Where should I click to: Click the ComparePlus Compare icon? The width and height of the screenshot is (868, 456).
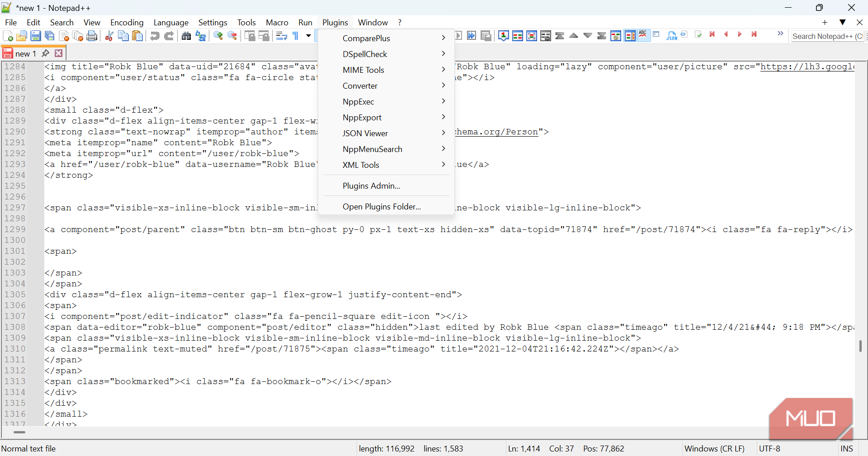pos(518,36)
